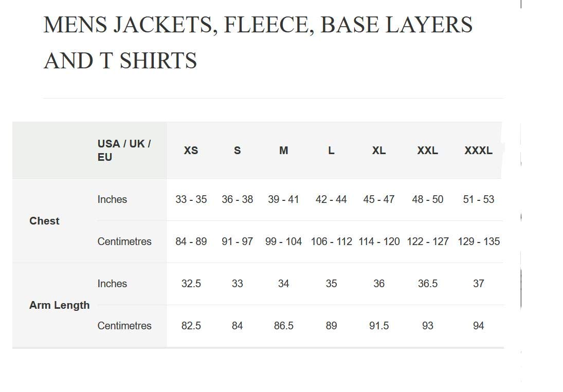This screenshot has width=563, height=392.
Task: Click the "99 - 104" chest centimetres cell
Action: click(x=283, y=241)
